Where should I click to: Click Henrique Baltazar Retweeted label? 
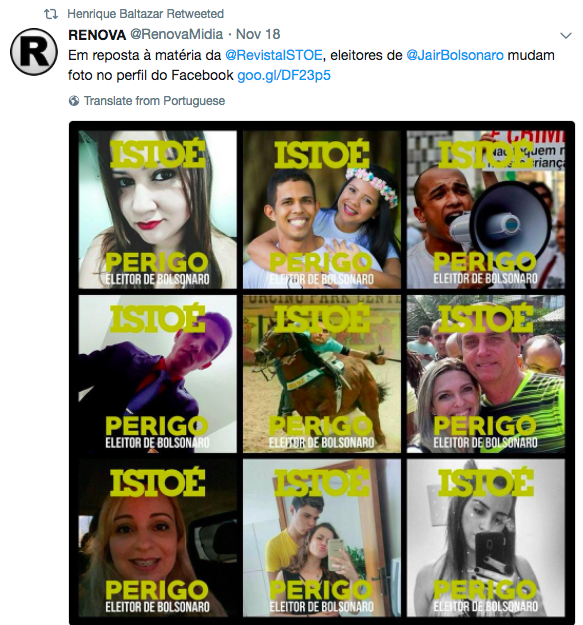point(145,14)
